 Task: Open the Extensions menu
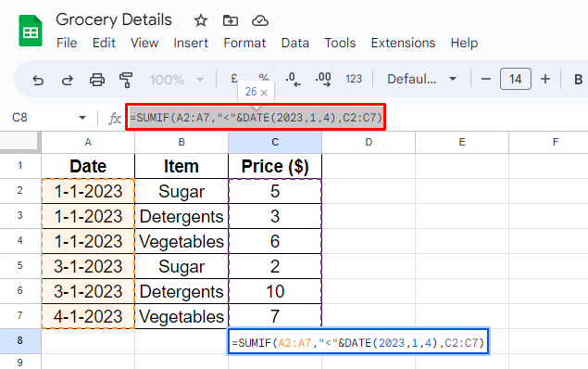pos(403,43)
